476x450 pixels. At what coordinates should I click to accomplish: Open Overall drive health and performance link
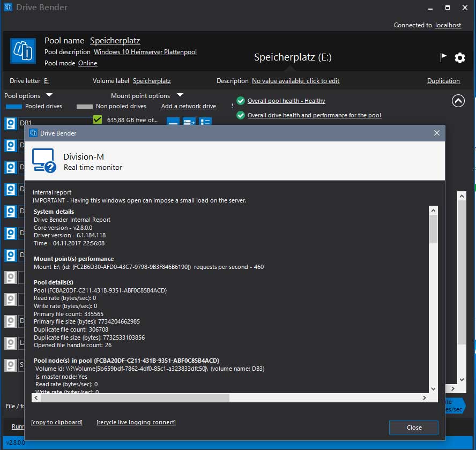314,115
